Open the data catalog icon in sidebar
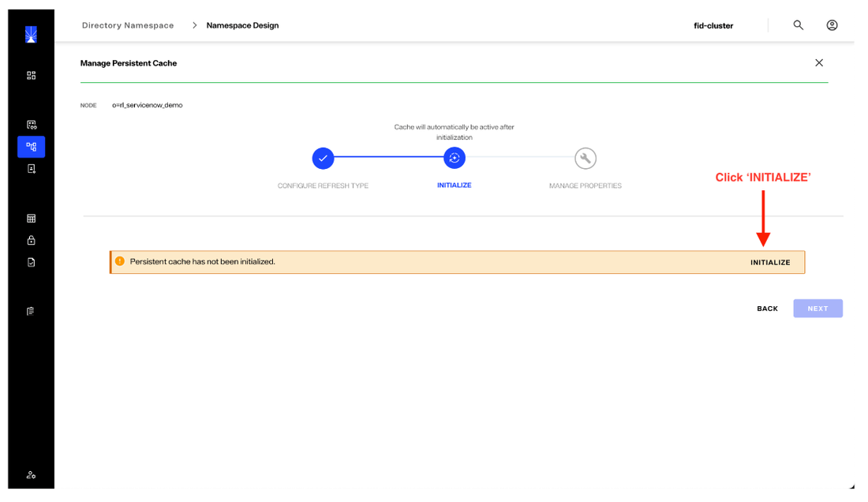 click(31, 125)
